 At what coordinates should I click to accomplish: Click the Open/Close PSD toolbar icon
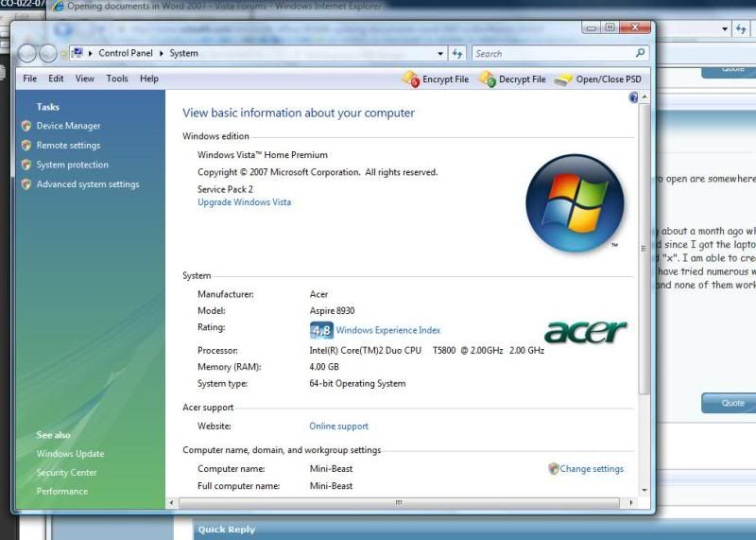pyautogui.click(x=563, y=79)
